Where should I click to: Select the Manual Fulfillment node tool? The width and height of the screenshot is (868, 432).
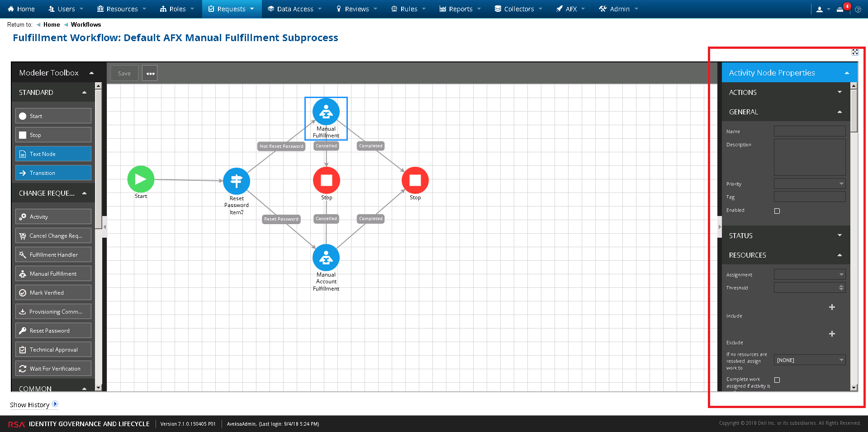point(53,273)
